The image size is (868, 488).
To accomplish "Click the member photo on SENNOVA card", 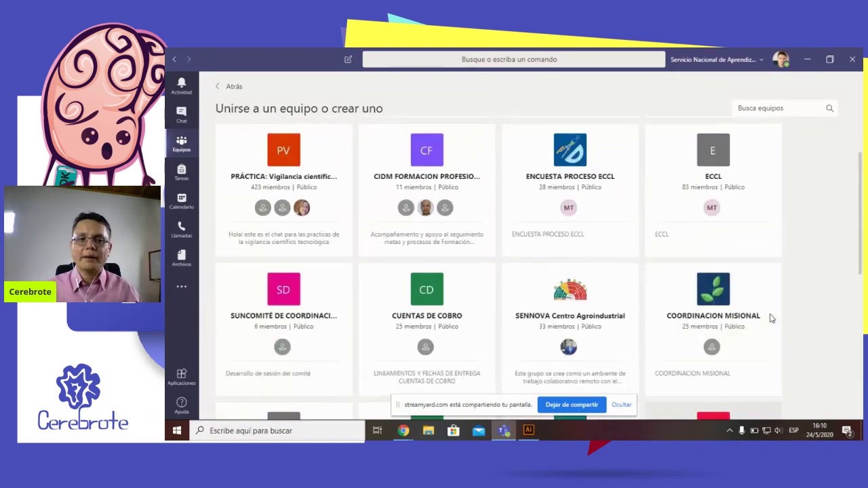I will pos(568,347).
